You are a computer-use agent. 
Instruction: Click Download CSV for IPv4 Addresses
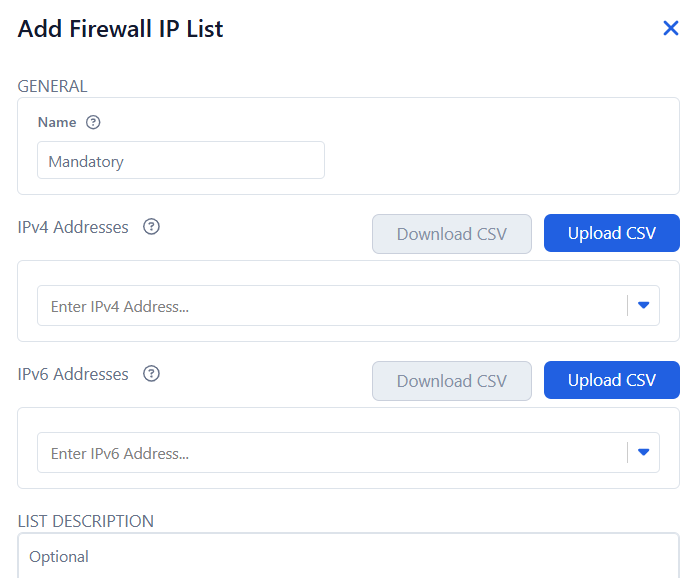(x=452, y=234)
